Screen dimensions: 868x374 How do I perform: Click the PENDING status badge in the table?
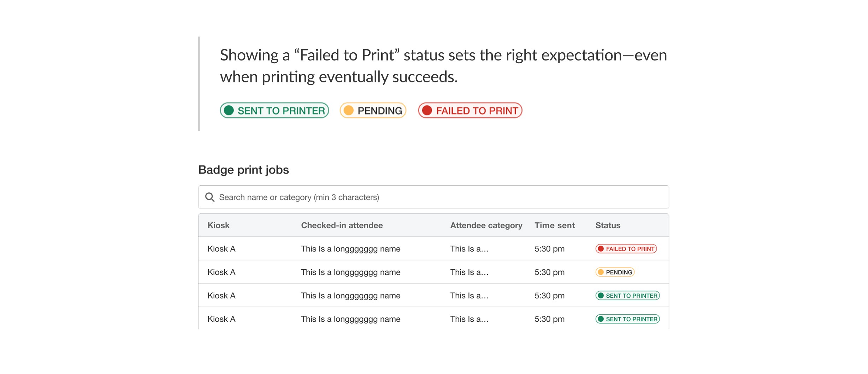(x=615, y=272)
